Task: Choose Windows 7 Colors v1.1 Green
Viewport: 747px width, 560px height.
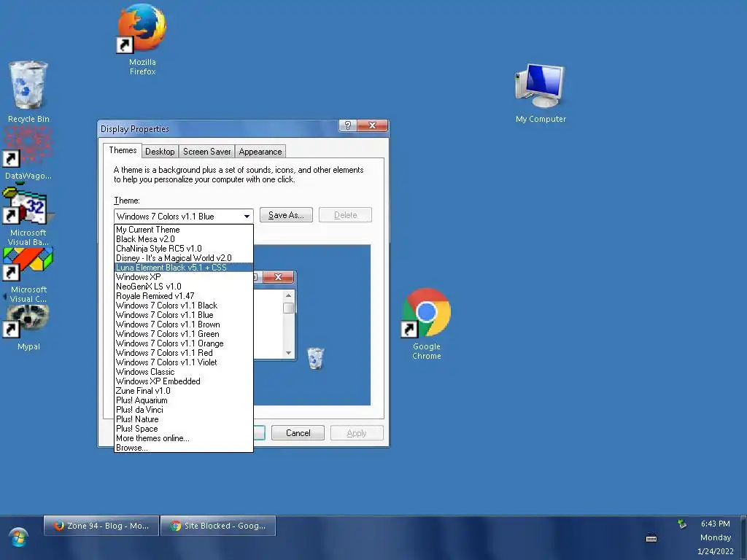Action: (x=183, y=334)
